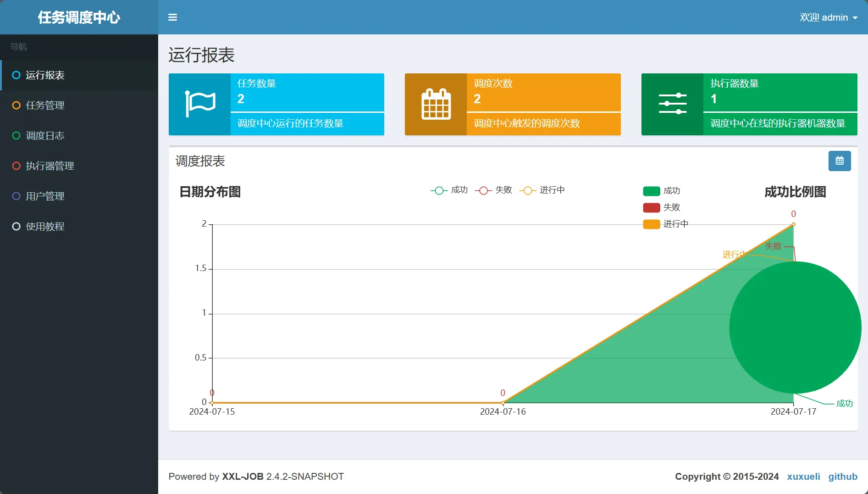Toggle the 进行中 series in line chart legend
Viewport: 868px width, 494px height.
tap(542, 190)
